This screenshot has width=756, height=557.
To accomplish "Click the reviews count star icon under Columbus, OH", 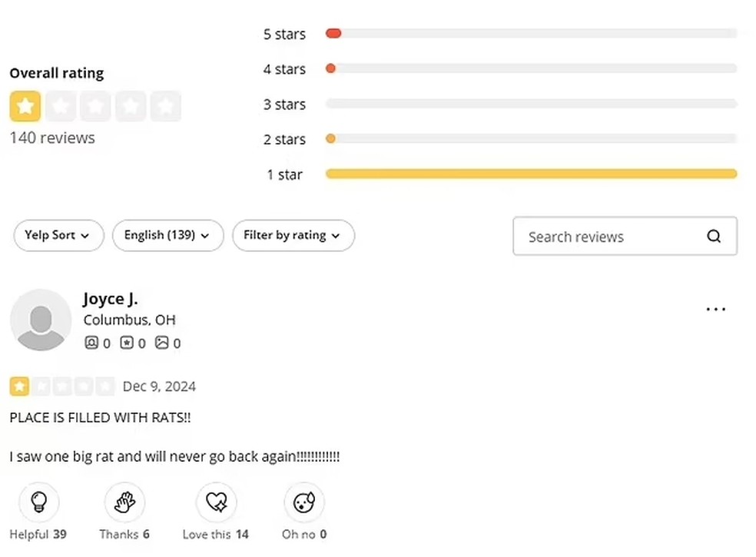I will (126, 343).
